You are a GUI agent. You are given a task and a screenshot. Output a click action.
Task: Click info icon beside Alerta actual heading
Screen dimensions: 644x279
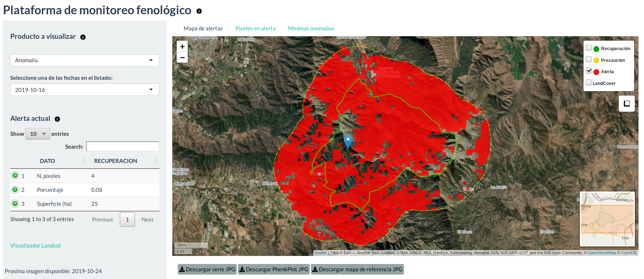(57, 119)
